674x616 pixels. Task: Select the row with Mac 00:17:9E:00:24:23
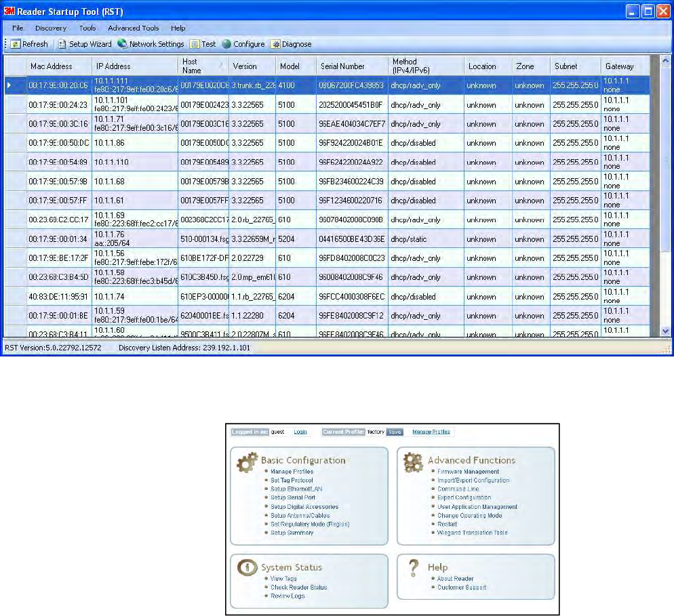click(x=327, y=105)
